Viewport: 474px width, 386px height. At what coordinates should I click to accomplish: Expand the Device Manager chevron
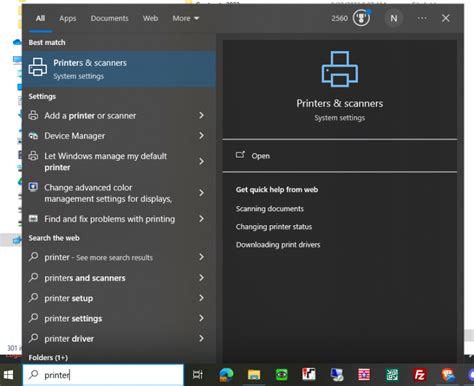coord(201,136)
